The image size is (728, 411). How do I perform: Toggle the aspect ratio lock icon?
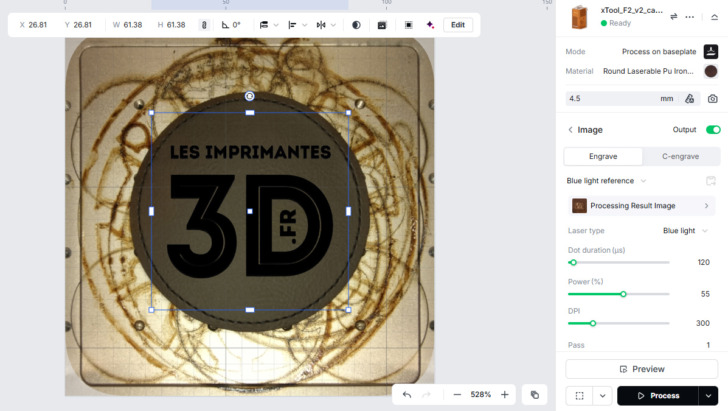204,25
